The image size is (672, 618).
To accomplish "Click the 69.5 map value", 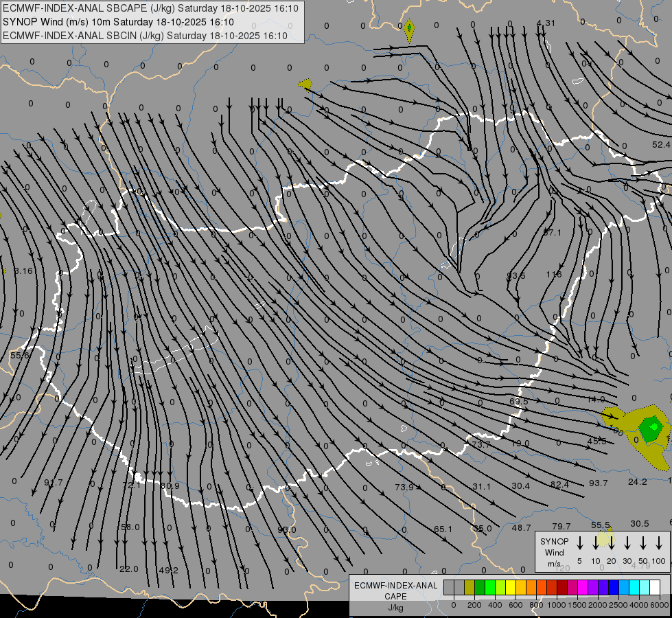I will point(518,402).
